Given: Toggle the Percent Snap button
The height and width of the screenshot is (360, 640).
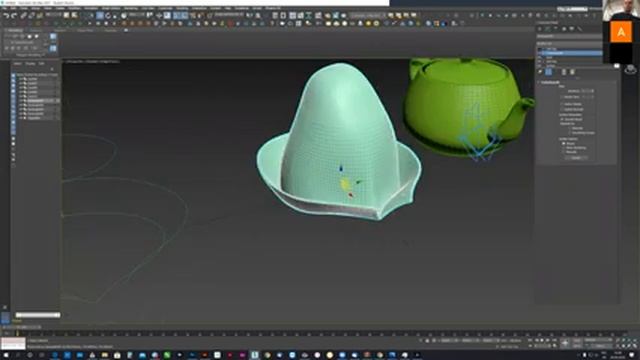Looking at the screenshot, I should [192, 15].
